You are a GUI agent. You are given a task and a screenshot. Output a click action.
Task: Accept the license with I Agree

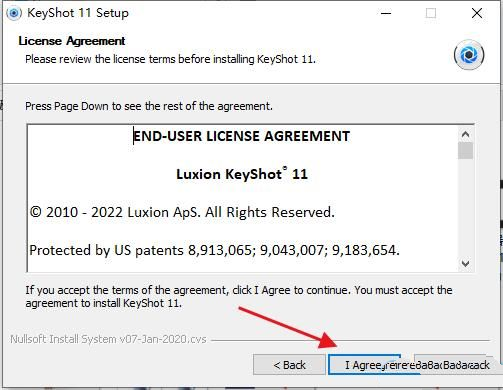(364, 365)
